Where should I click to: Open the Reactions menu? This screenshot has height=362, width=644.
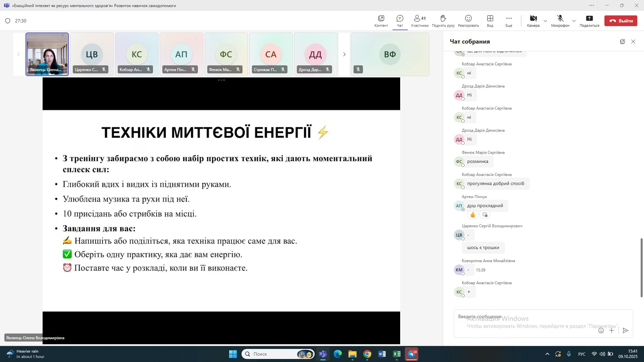[x=468, y=21]
